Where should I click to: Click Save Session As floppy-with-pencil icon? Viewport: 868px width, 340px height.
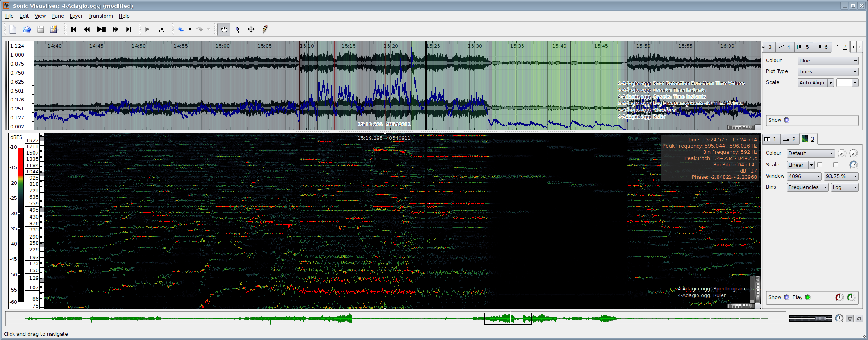coord(54,29)
